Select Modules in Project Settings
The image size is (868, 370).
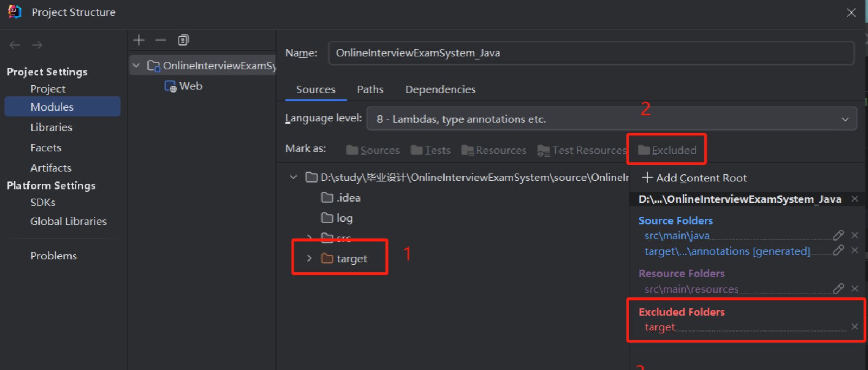[x=62, y=107]
